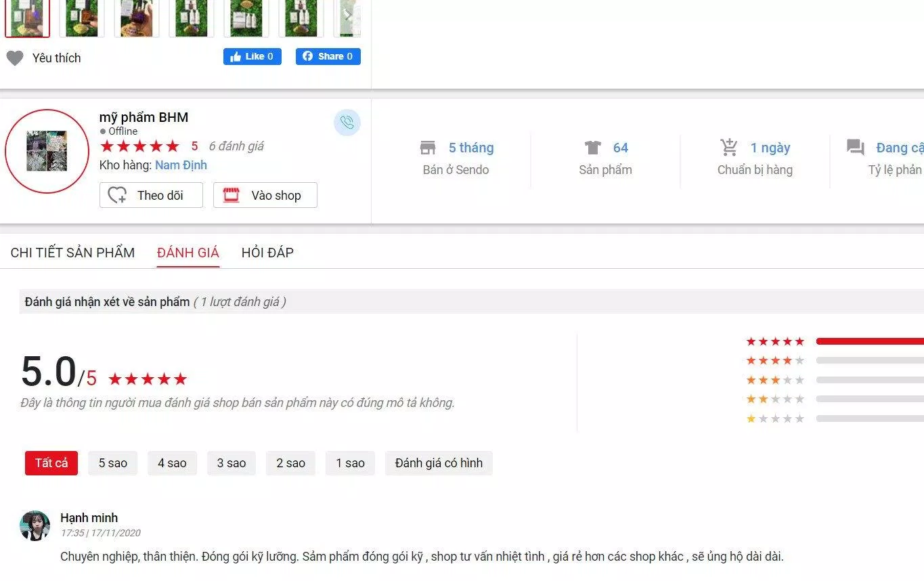Open the 'Nam Định' warehouse location link

pyautogui.click(x=180, y=165)
